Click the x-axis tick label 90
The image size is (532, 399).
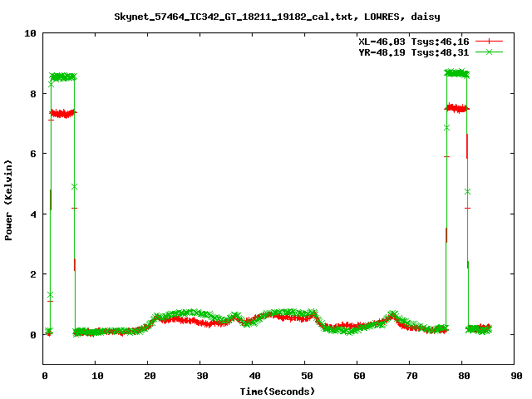(516, 376)
